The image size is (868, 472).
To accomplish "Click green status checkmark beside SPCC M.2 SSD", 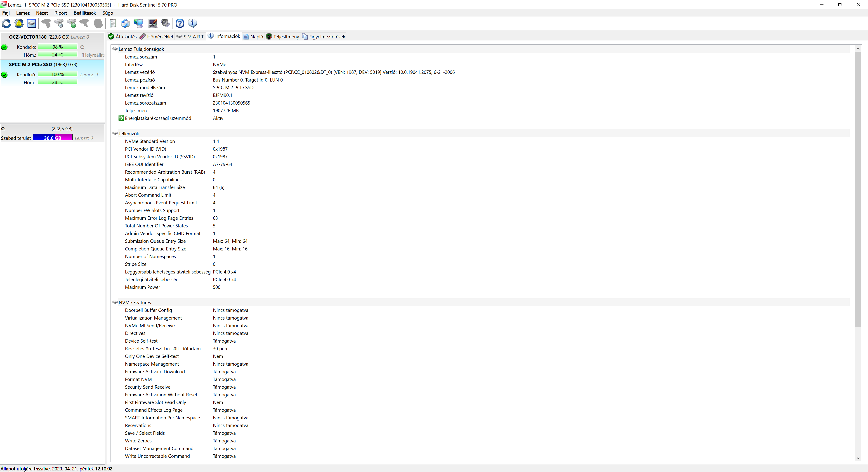I will click(4, 75).
